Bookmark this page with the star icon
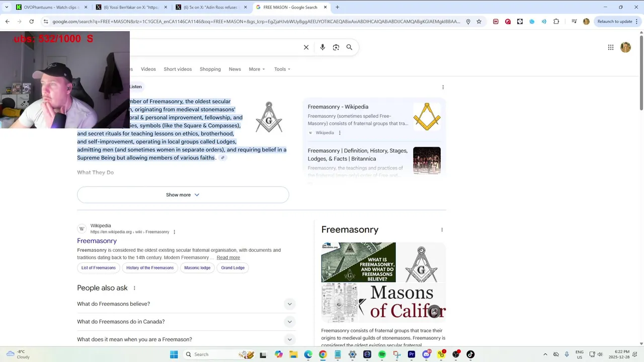Image resolution: width=644 pixels, height=362 pixels. (x=479, y=22)
